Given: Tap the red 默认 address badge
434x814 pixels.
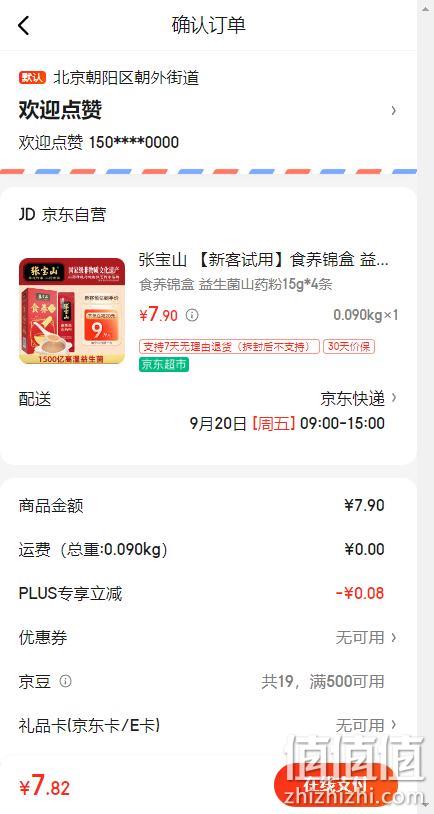Looking at the screenshot, I should 33,78.
